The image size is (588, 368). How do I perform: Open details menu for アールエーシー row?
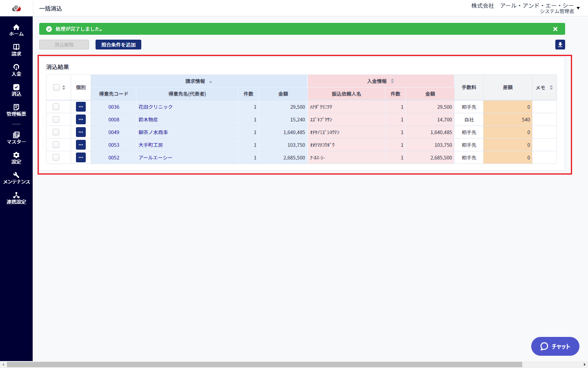coord(81,157)
